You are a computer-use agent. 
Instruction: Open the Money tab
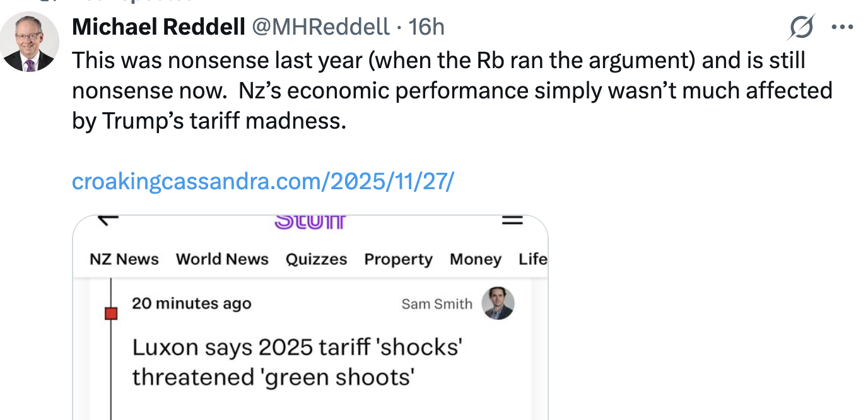[x=475, y=259]
